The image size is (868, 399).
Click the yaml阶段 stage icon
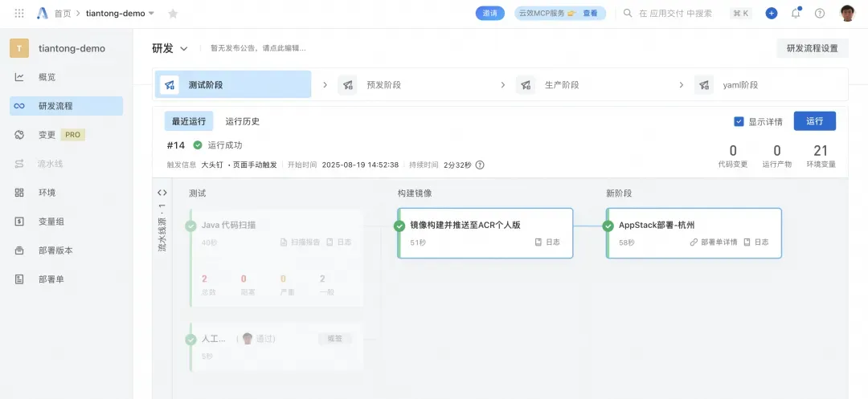704,85
